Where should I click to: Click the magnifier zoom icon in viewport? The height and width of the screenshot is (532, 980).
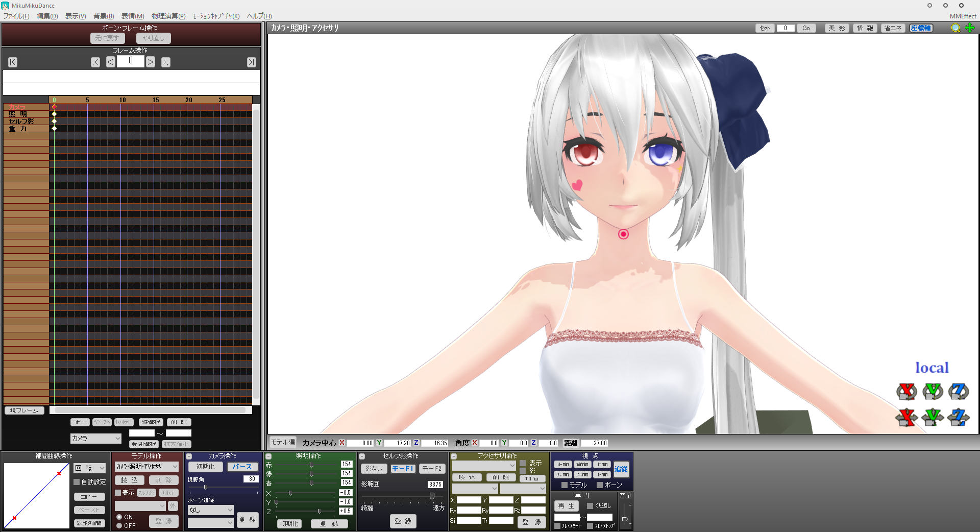tap(955, 28)
